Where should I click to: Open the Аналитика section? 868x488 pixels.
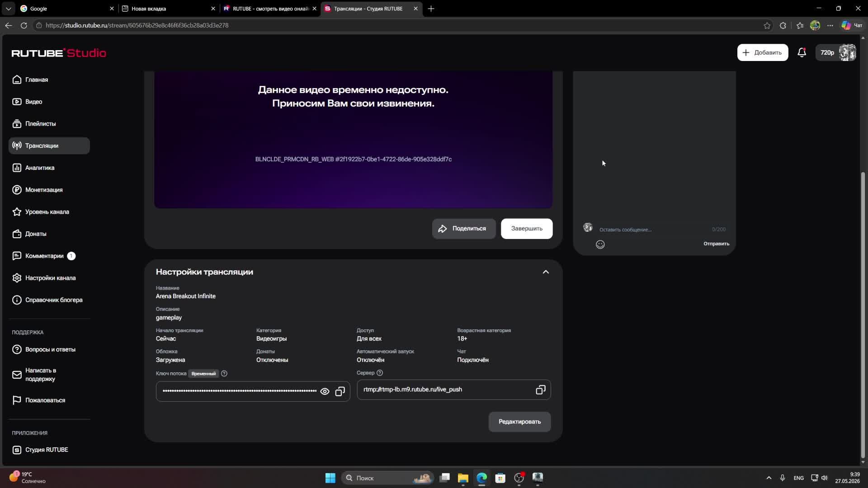[x=49, y=168]
